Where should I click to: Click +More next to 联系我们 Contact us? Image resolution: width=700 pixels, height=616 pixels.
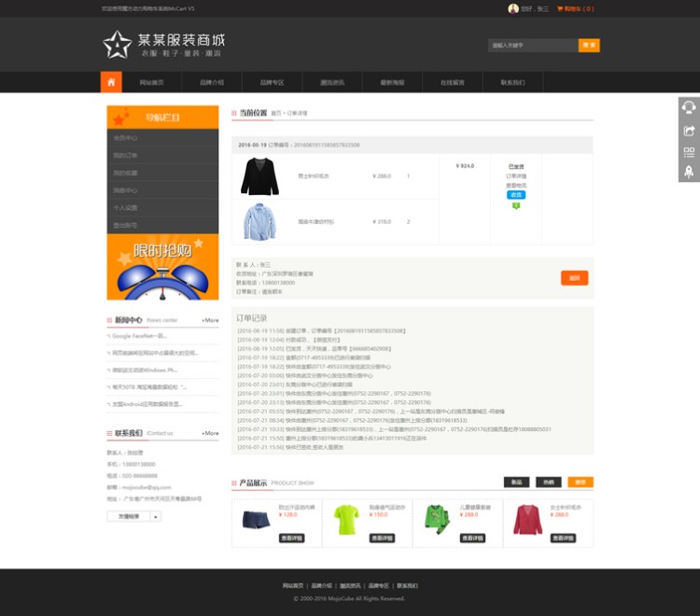[210, 433]
